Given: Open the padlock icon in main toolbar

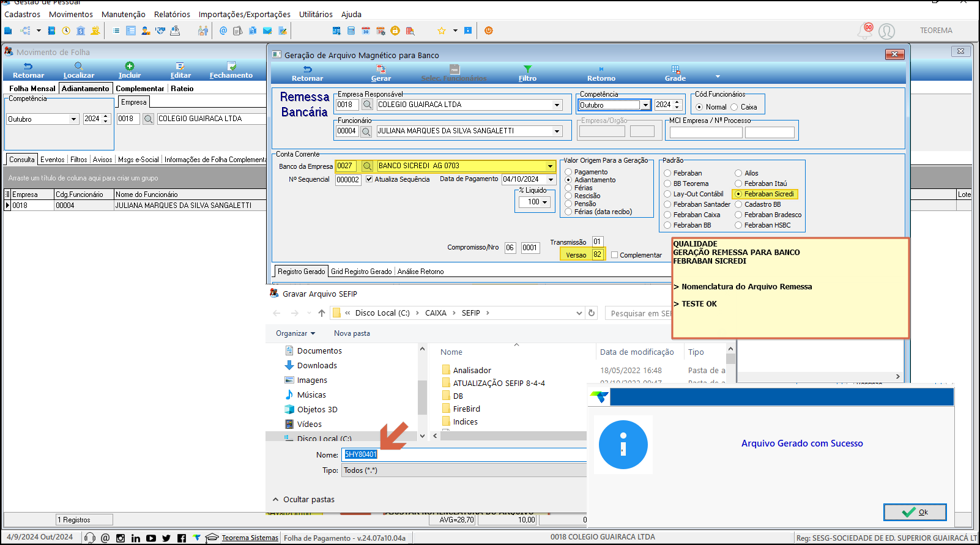Looking at the screenshot, I should [395, 31].
